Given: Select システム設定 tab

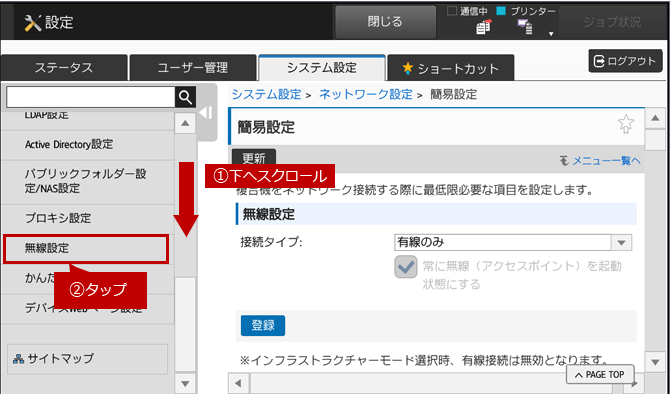Looking at the screenshot, I should click(322, 67).
